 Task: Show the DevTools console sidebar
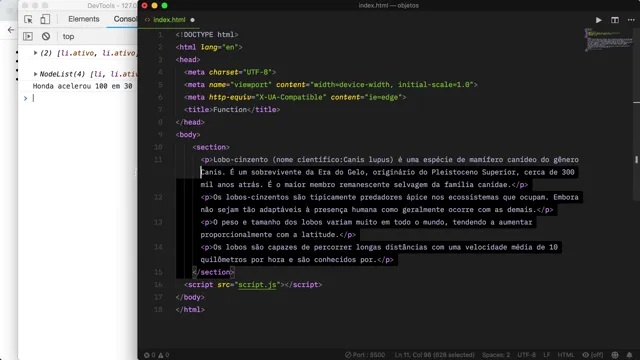tap(28, 36)
